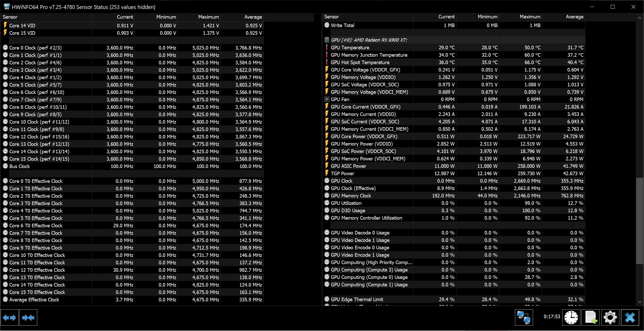Click the 259.730 W TGP maximum value
The height and width of the screenshot is (331, 644).
[x=529, y=173]
